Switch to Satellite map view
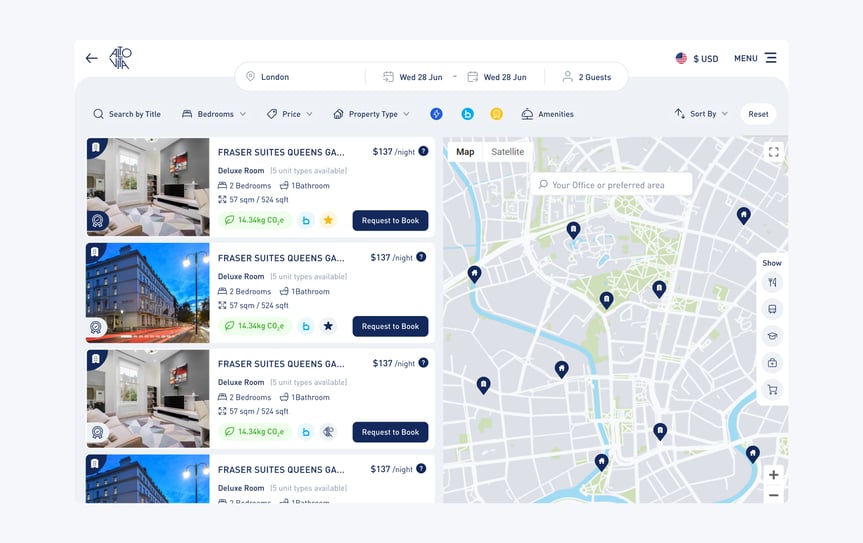The height and width of the screenshot is (543, 863). click(507, 152)
